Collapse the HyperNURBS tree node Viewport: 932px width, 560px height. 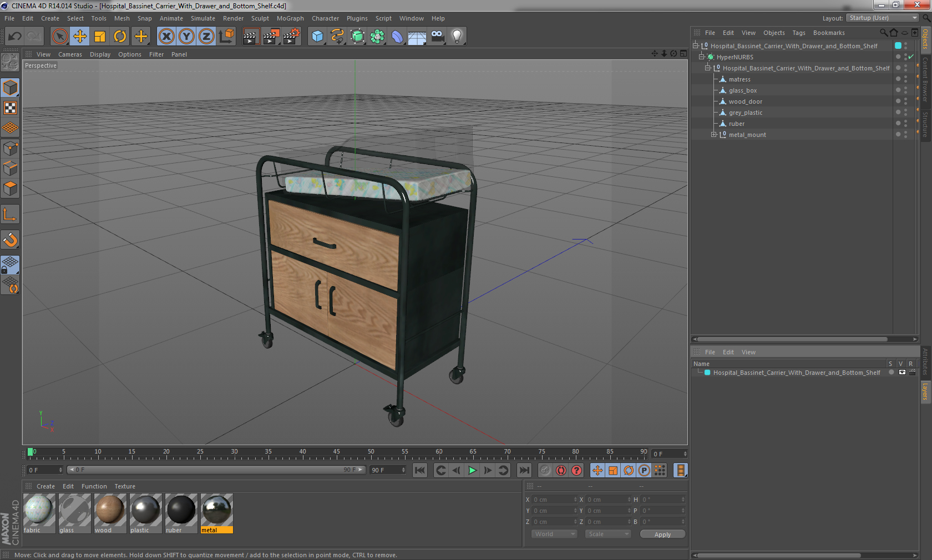(701, 57)
